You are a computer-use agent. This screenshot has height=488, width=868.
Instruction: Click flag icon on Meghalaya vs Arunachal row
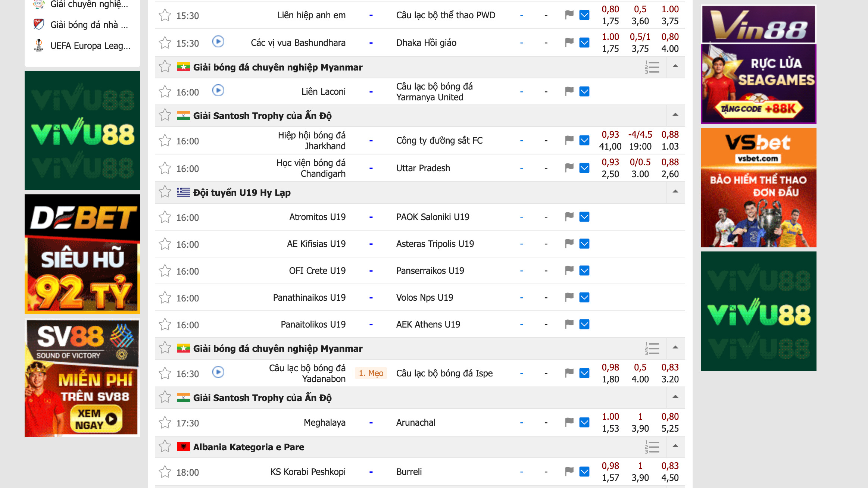pos(569,422)
